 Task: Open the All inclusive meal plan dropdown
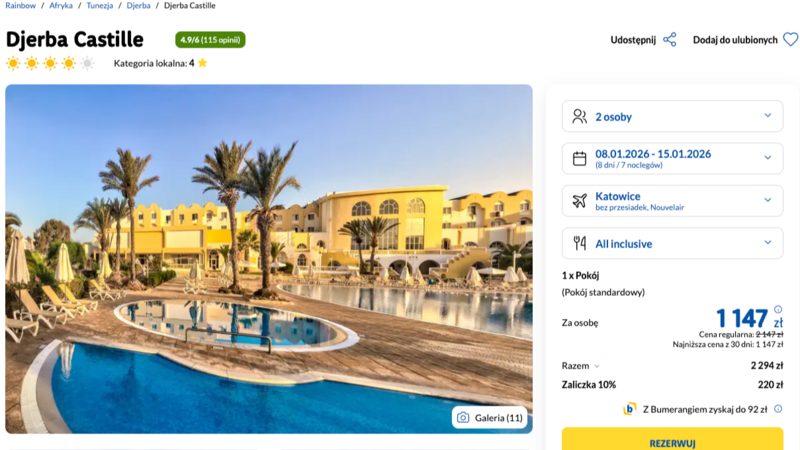click(672, 243)
